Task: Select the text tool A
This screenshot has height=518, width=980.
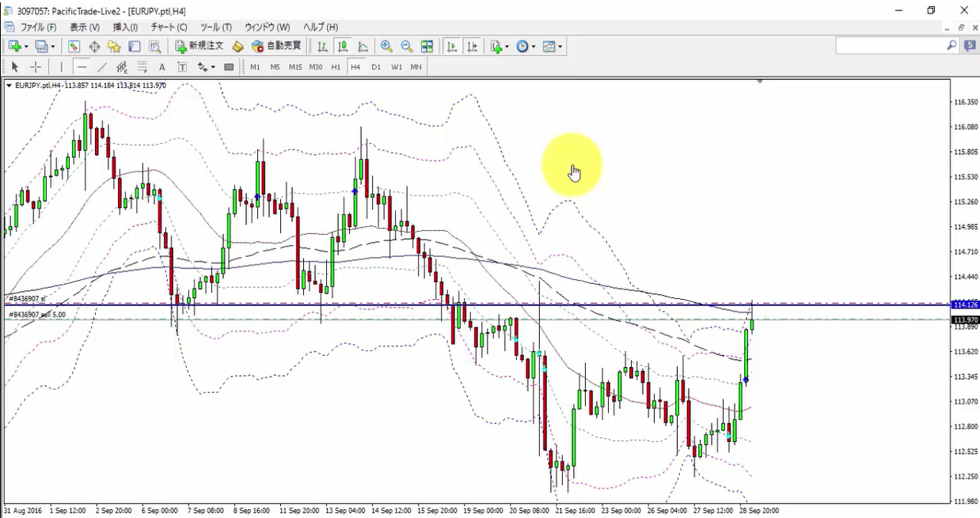Action: coord(162,67)
